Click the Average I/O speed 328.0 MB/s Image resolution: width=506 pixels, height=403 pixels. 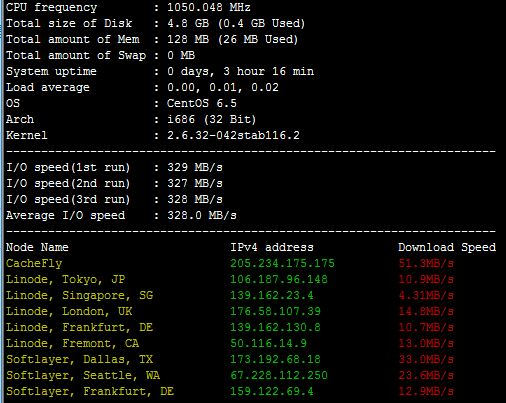(202, 215)
